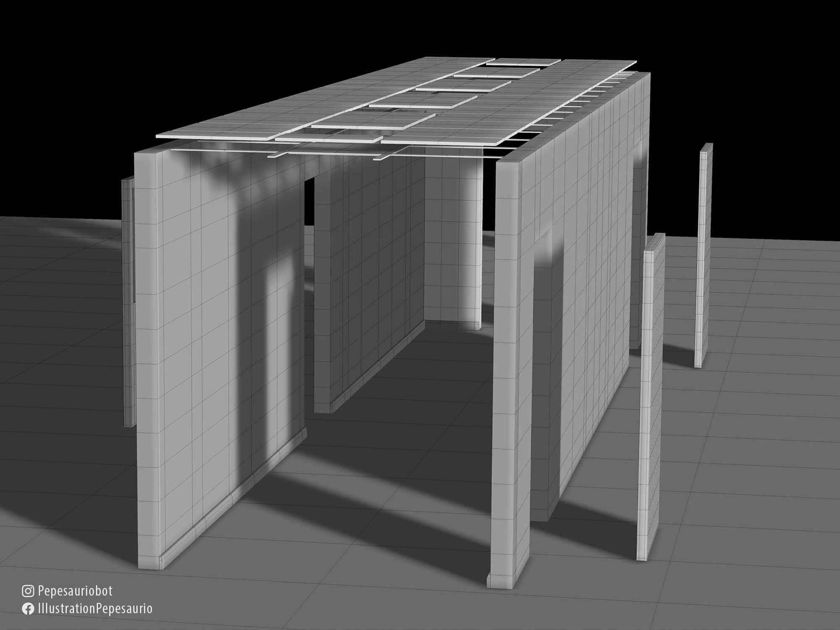Open the IllustrationPepesaurio Facebook label
The width and height of the screenshot is (840, 630).
tap(95, 609)
